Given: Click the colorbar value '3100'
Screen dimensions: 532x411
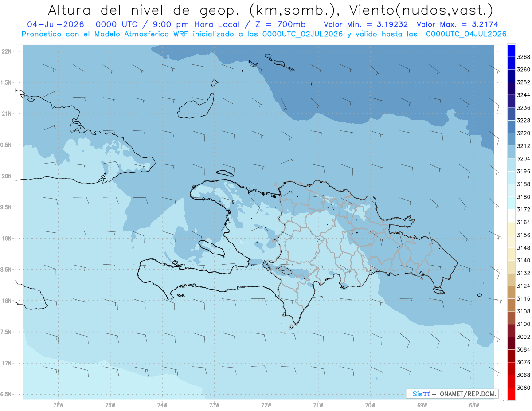Looking at the screenshot, I should tap(524, 324).
